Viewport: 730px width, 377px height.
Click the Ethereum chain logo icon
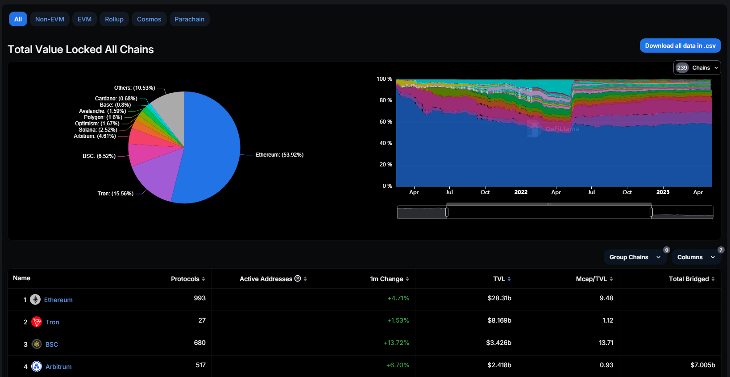coord(35,300)
